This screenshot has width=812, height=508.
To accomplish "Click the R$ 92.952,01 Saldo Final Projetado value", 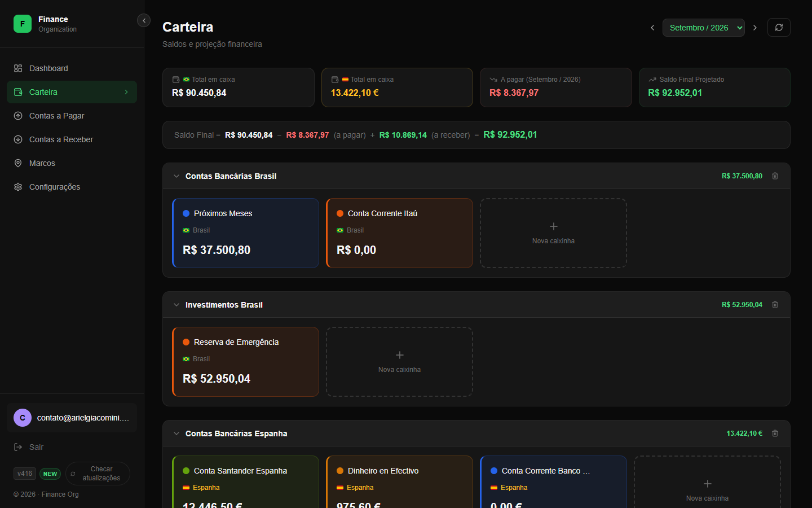I will click(675, 93).
